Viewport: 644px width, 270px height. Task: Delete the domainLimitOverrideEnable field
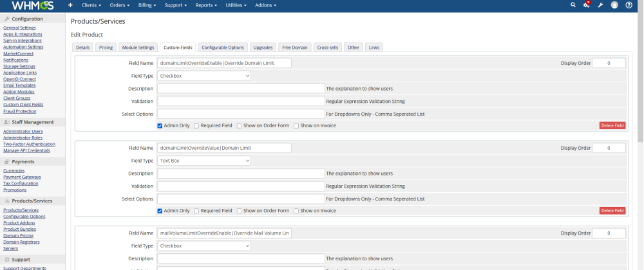point(612,126)
